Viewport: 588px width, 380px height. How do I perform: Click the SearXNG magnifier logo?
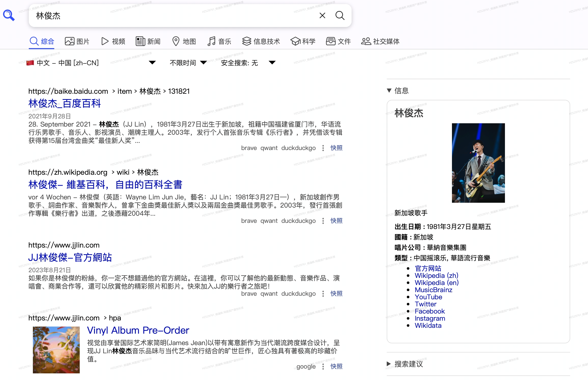(9, 15)
